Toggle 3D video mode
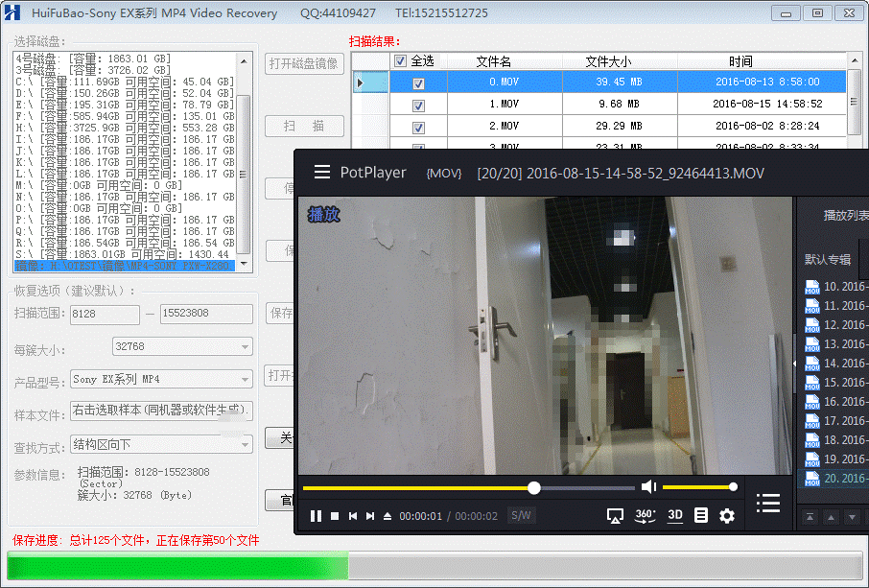This screenshot has height=588, width=869. [x=675, y=516]
